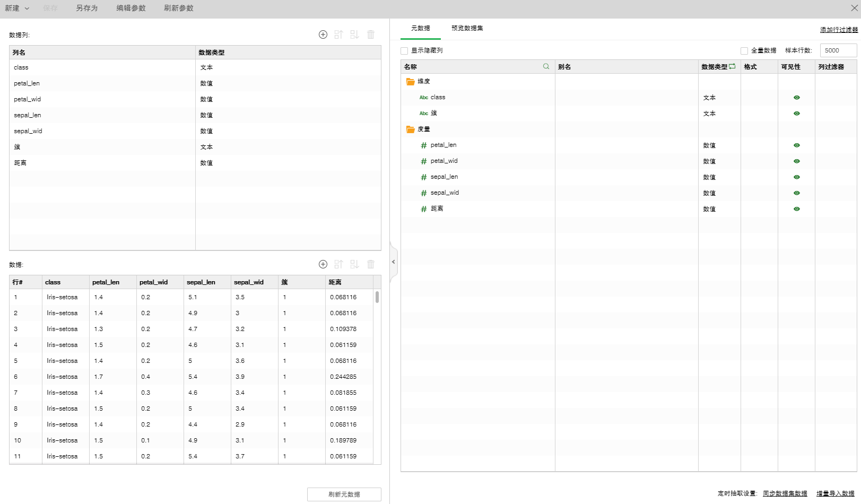Click search icon in 名称 column header
Image resolution: width=861 pixels, height=504 pixels.
[x=546, y=67]
